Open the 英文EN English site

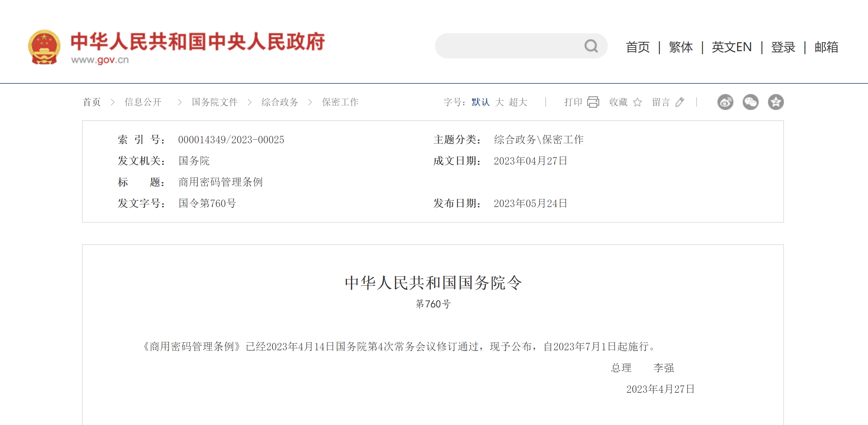point(731,47)
